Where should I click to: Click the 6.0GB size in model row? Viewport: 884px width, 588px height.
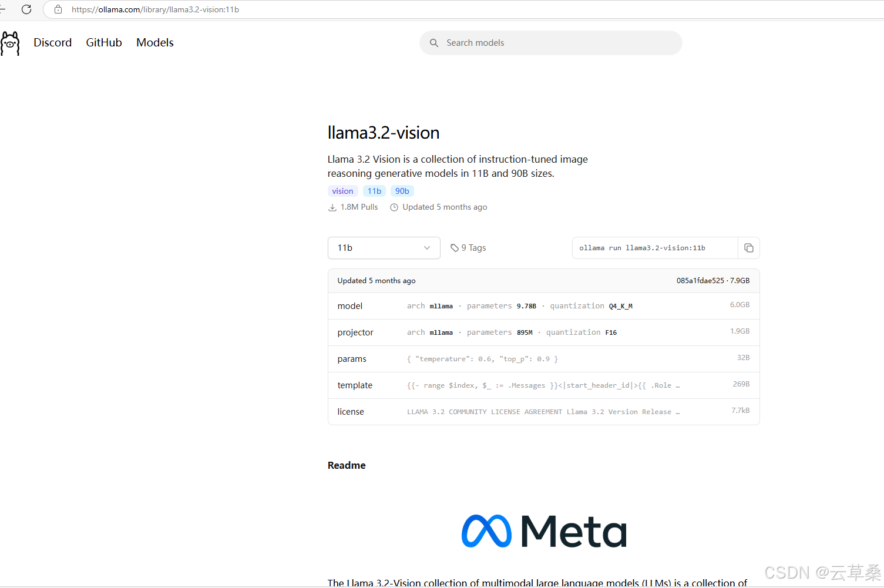(x=740, y=305)
